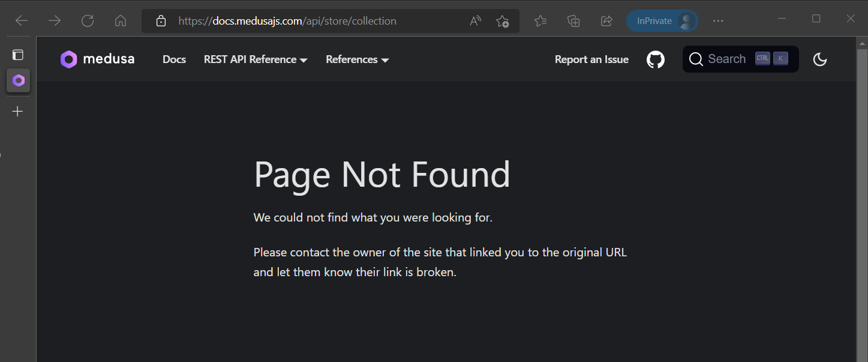Click the browser forward arrow

[x=55, y=21]
